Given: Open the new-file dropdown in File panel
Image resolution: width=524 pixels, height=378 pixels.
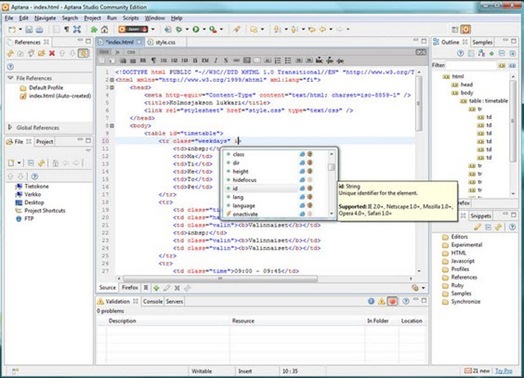Looking at the screenshot, I should 19,163.
